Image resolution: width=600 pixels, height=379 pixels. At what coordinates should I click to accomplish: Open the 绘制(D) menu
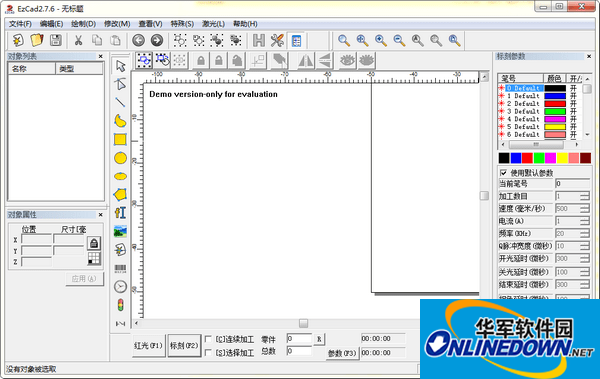[83, 24]
